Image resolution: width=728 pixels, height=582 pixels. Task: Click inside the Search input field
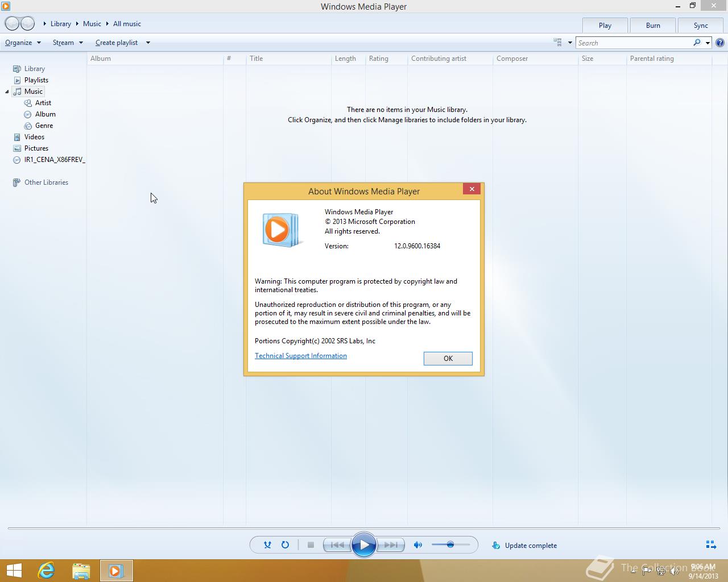[633, 43]
